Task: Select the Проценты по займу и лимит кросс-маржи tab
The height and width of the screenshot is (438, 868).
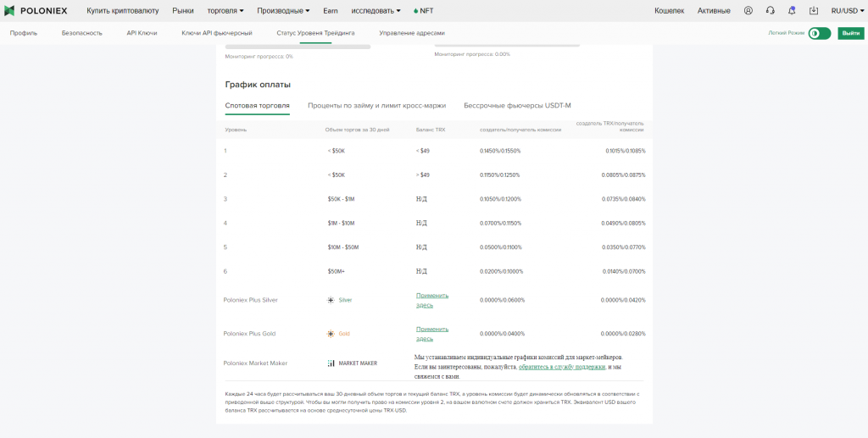Action: 376,106
